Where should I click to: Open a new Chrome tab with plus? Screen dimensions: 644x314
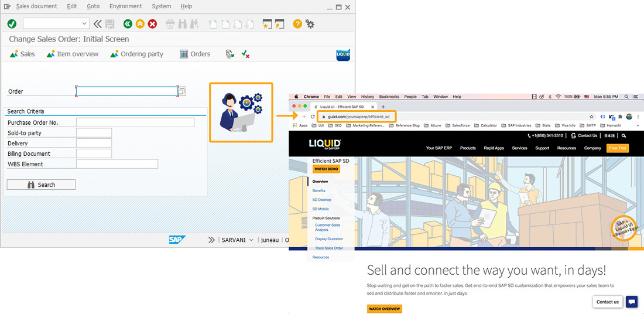(x=383, y=107)
